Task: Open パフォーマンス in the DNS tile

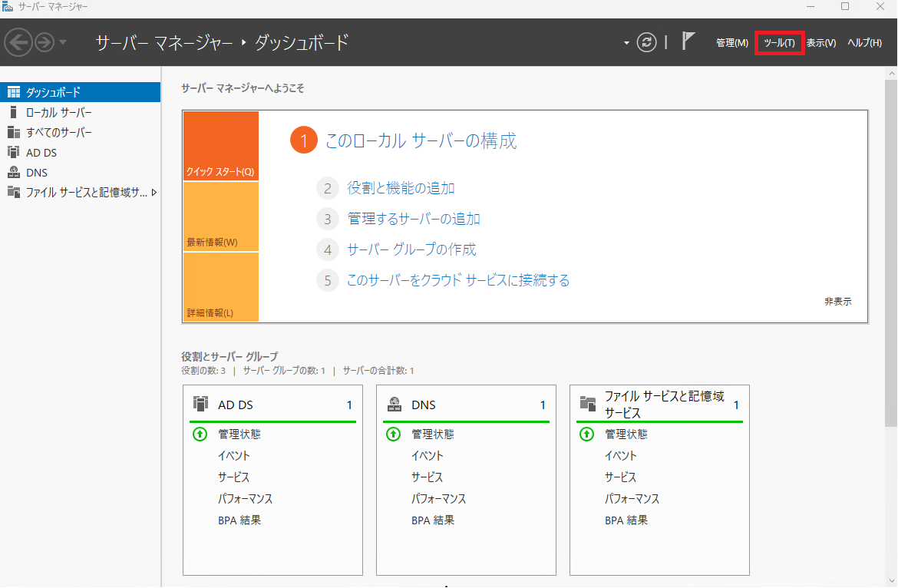Action: tap(439, 499)
